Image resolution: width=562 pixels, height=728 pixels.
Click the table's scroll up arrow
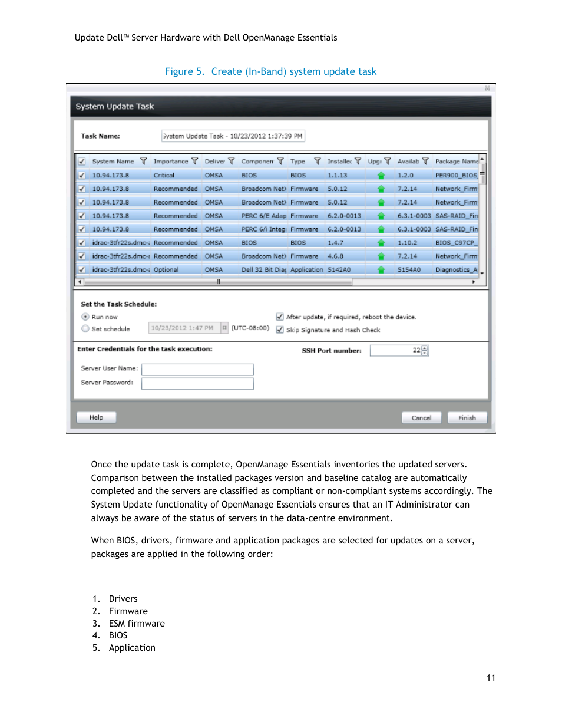click(x=482, y=159)
